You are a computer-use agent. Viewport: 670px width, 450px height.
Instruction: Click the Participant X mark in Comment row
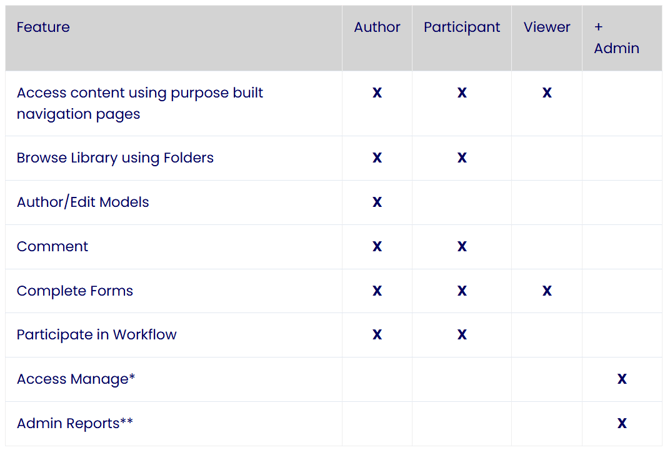[x=462, y=246]
